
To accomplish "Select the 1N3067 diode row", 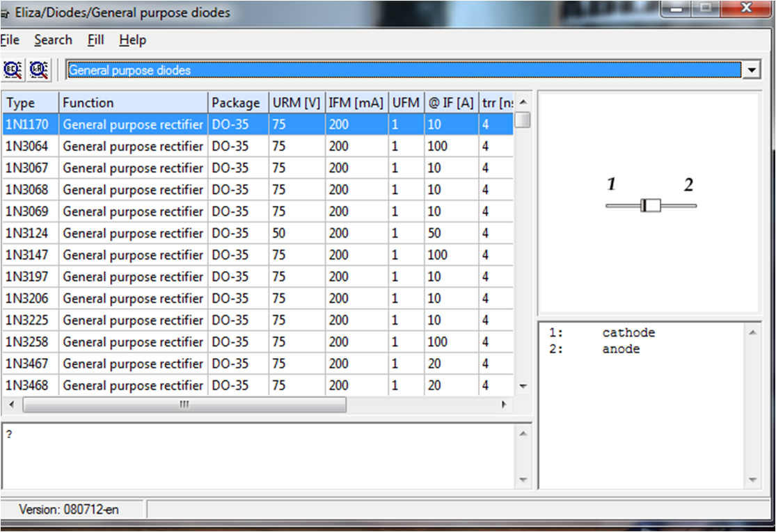I will click(258, 168).
